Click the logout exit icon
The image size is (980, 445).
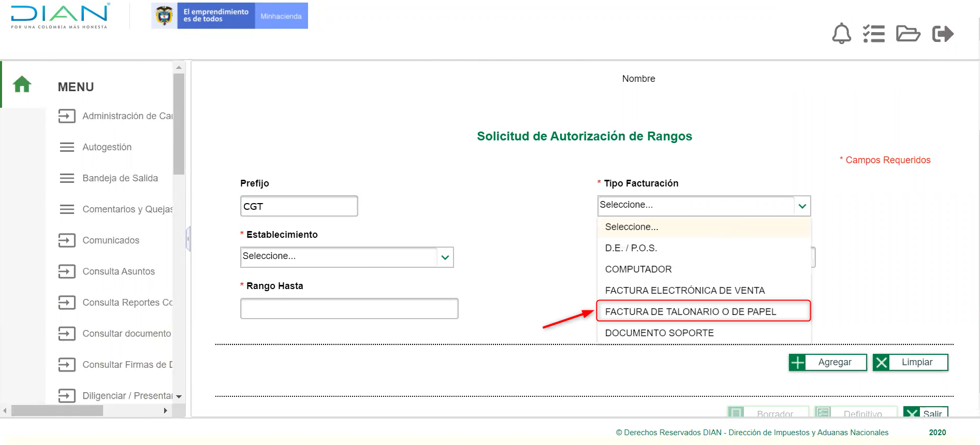click(942, 34)
